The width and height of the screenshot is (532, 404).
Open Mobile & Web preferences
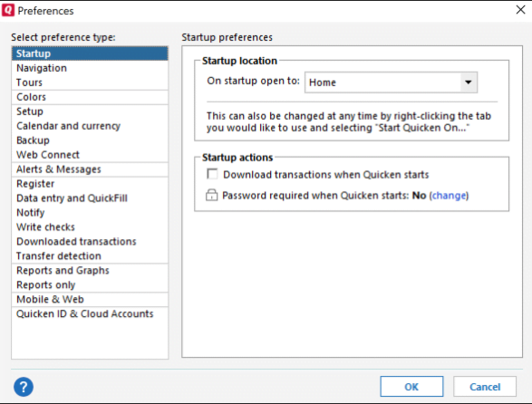click(90, 300)
